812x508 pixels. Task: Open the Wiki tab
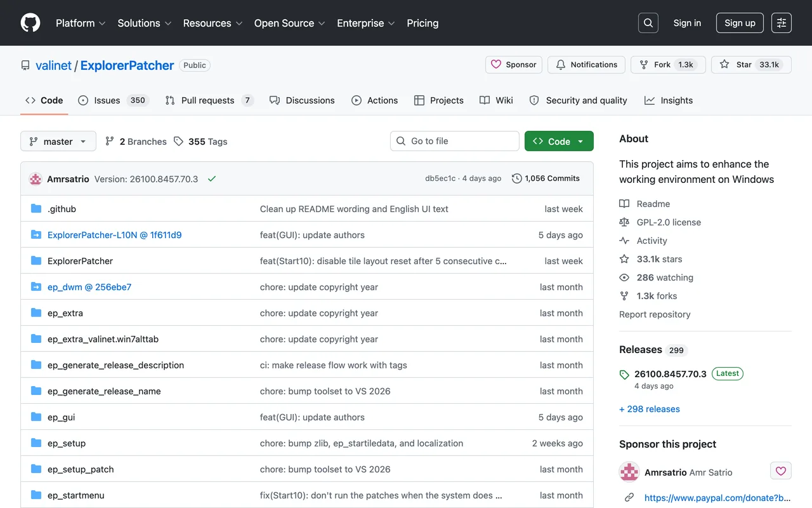pos(497,100)
